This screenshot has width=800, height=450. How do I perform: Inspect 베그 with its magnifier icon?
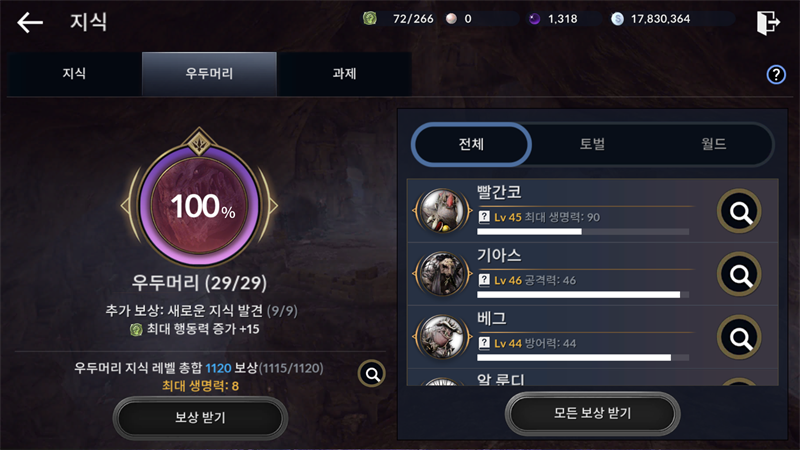739,337
